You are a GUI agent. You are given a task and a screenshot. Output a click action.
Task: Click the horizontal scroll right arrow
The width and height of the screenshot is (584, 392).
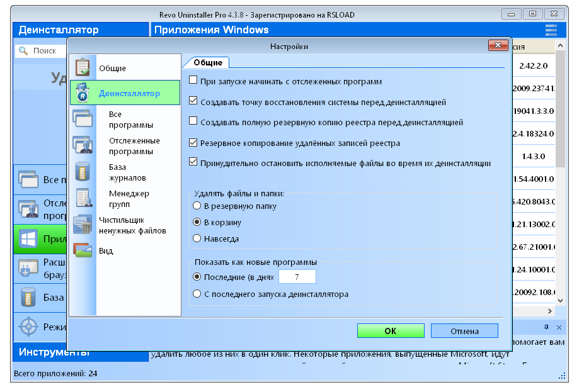550,311
